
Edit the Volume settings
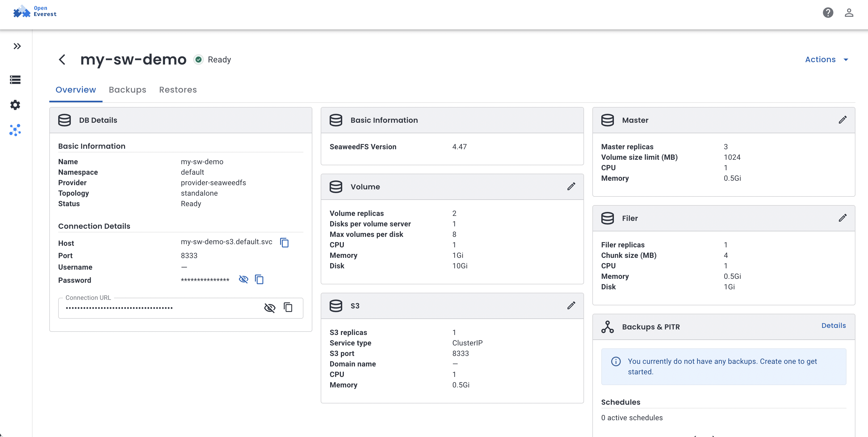(x=571, y=187)
